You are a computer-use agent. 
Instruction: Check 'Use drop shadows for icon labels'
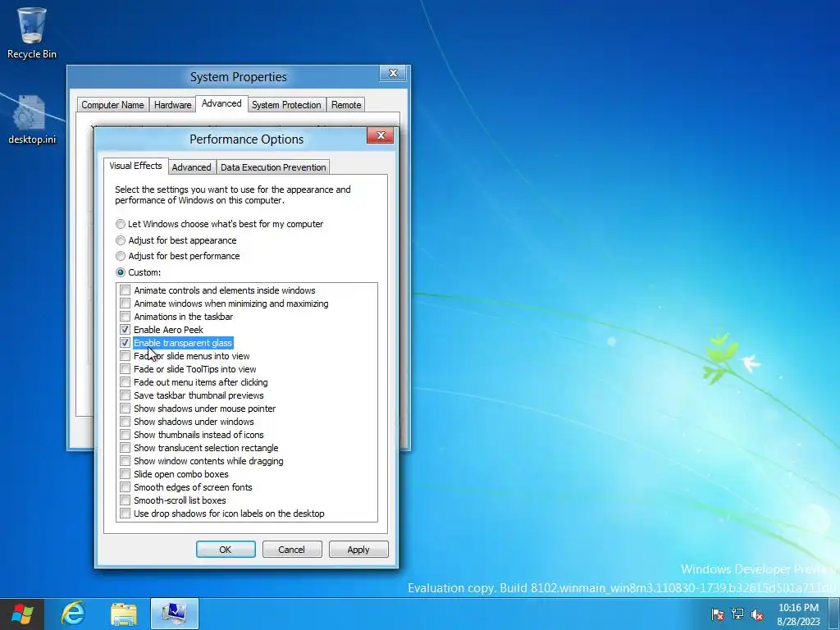(125, 514)
